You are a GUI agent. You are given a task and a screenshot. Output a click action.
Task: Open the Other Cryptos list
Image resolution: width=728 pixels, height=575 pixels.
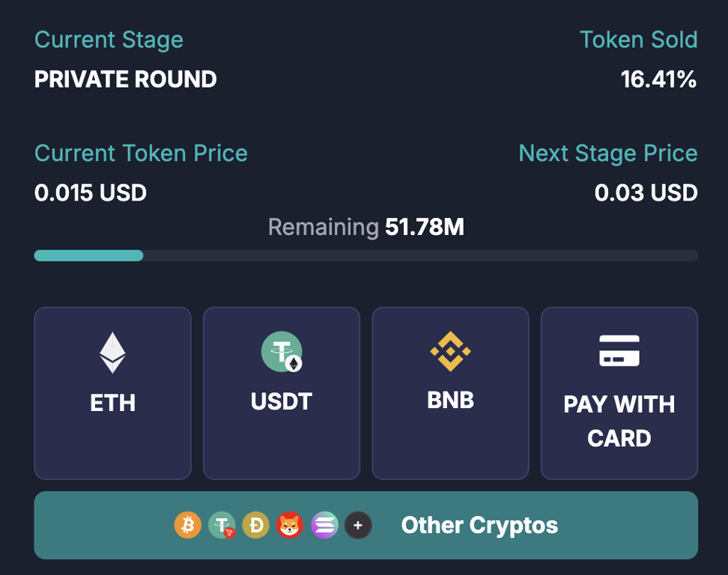tap(479, 526)
